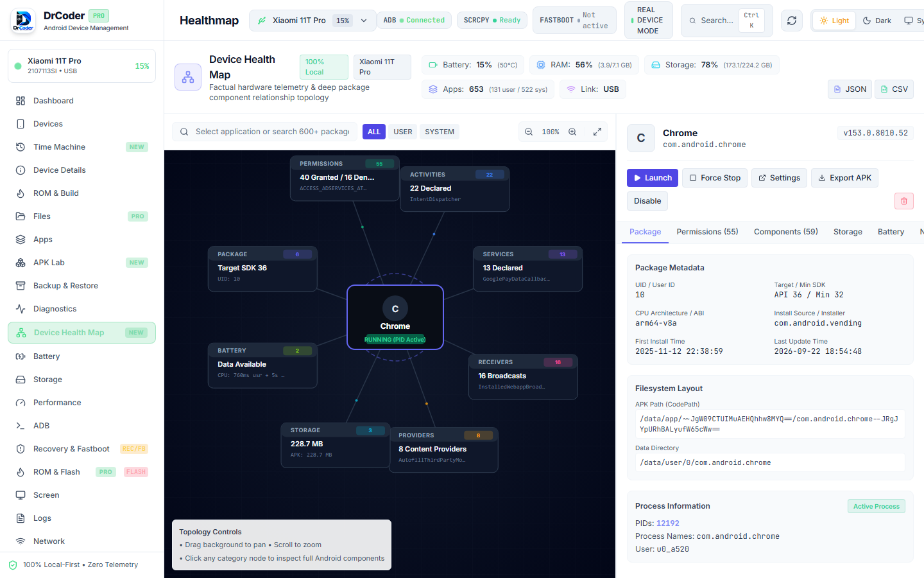
Task: Click the PID 12192 link
Action: click(x=667, y=523)
